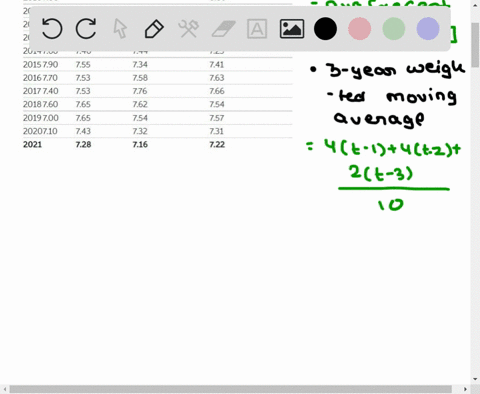Viewport: 480px width, 394px height.
Task: Click the 2016 7.70 row label
Action: point(40,78)
